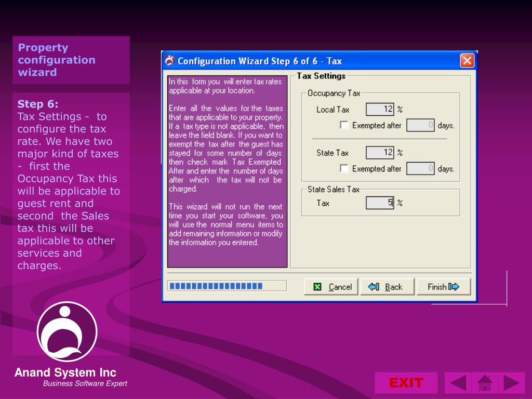
Task: Click the 'Step 6:' heading text
Action: (x=37, y=104)
